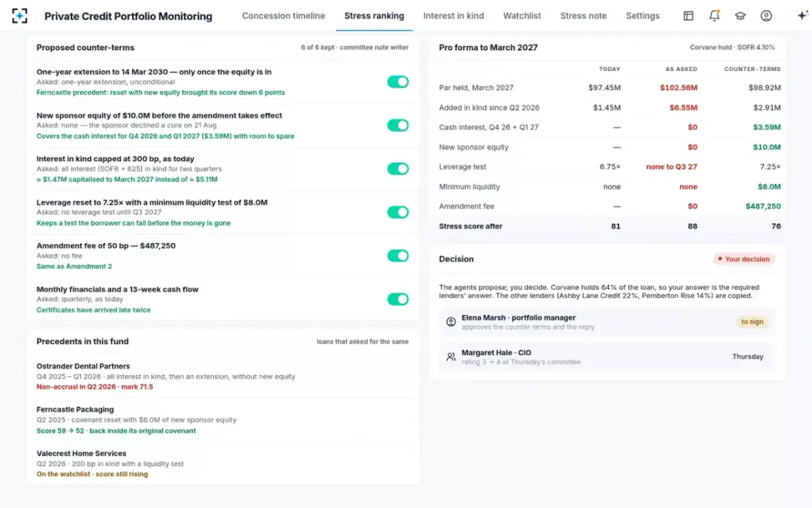Open notifications bell
812x508 pixels.
715,16
